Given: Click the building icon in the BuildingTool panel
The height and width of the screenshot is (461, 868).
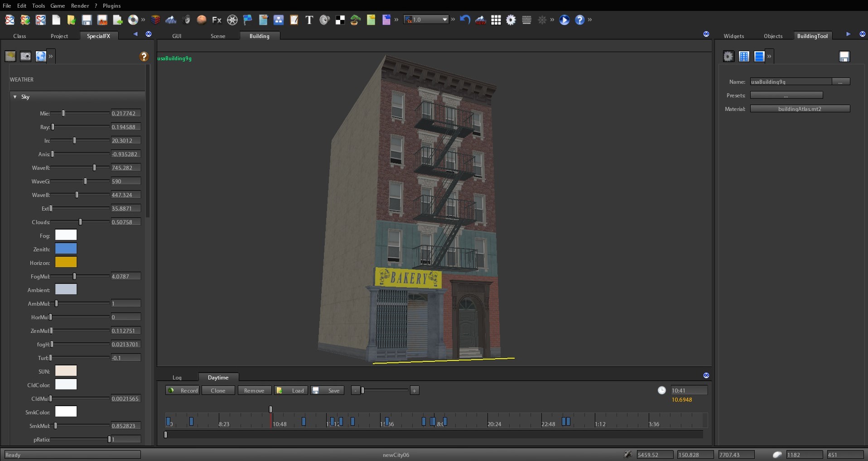Looking at the screenshot, I should (744, 56).
